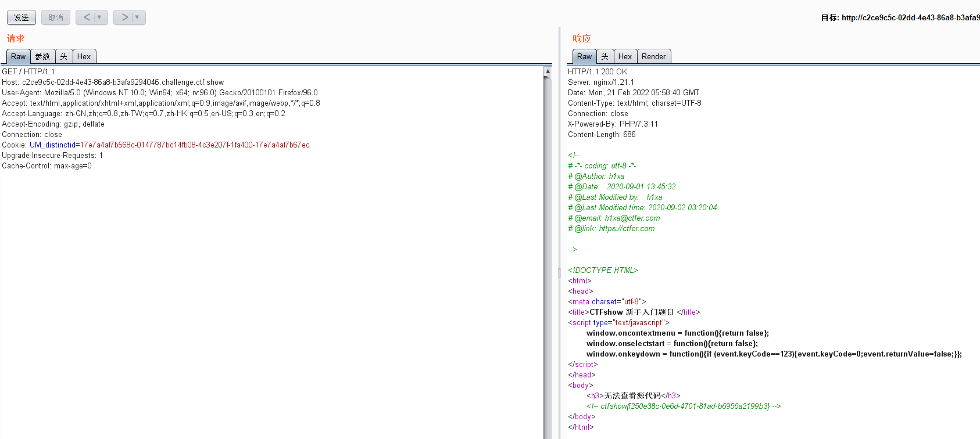The image size is (980, 439).
Task: Switch to the 参数 tab in request panel
Action: pyautogui.click(x=42, y=56)
